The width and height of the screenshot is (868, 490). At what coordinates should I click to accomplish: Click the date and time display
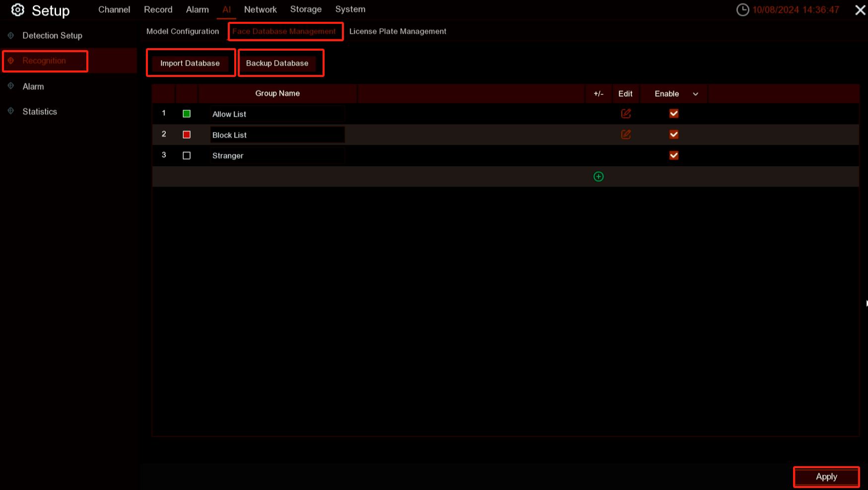click(x=796, y=10)
